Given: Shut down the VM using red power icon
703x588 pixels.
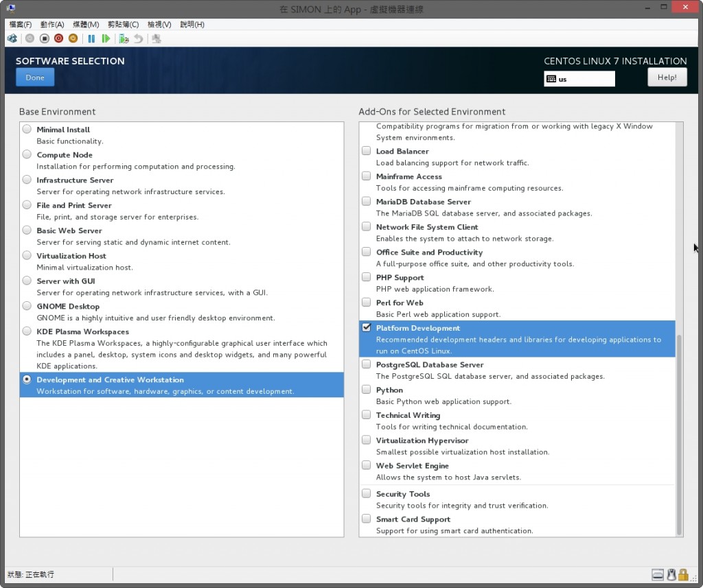Looking at the screenshot, I should (59, 38).
